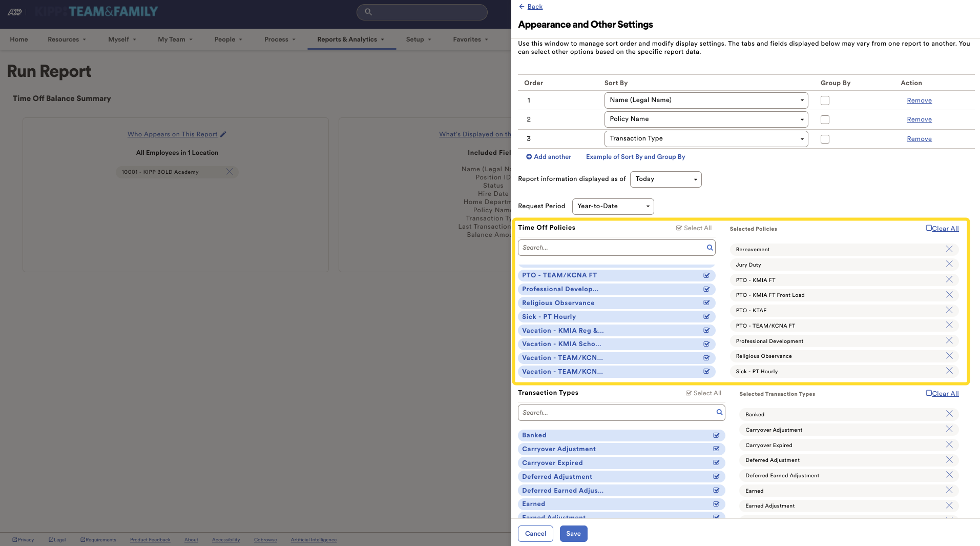
Task: Type in the Time Off Policies search field
Action: tap(612, 248)
